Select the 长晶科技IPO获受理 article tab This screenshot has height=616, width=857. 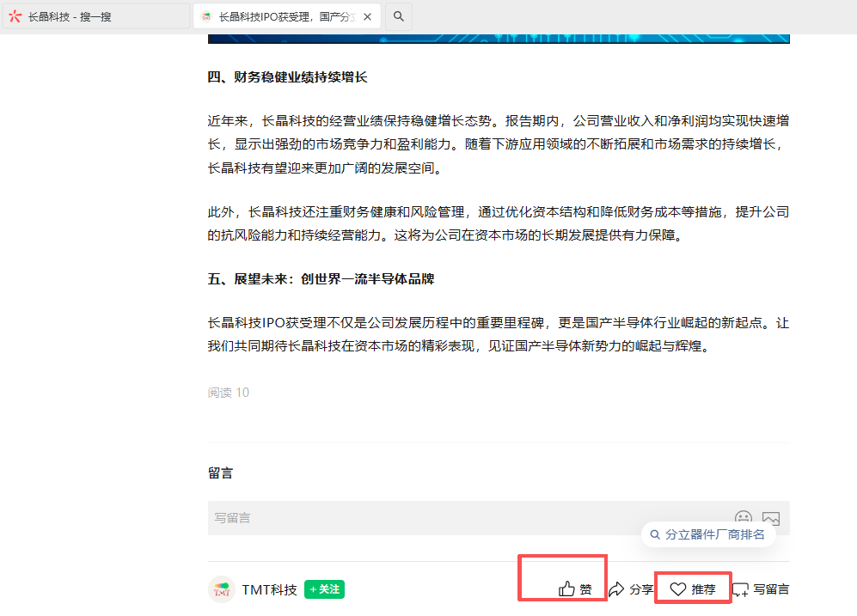(287, 16)
